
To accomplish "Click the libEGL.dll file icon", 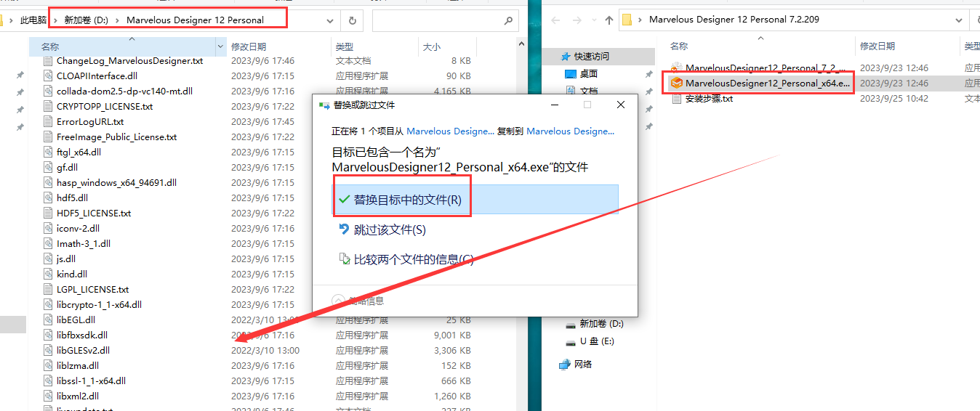I will pos(49,320).
